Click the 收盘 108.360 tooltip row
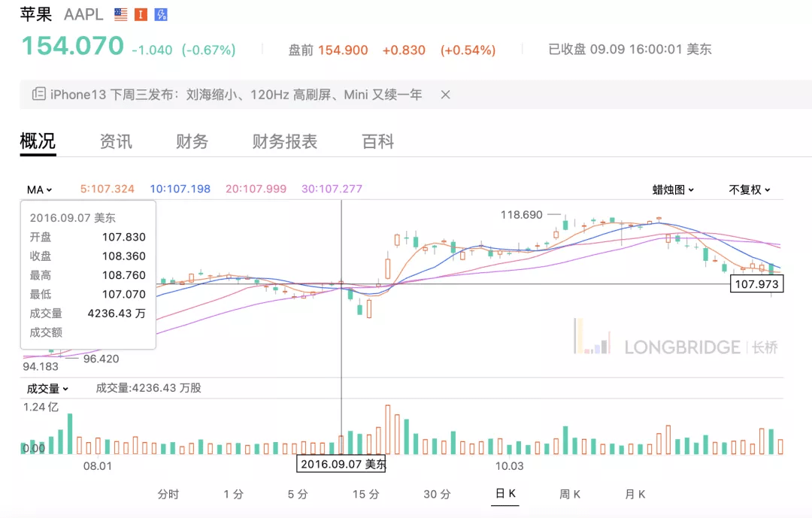 (x=87, y=256)
